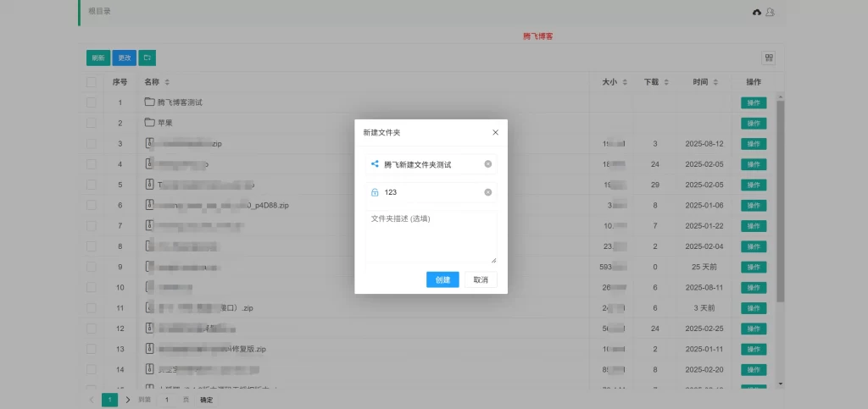Click the share icon beside folder name
The height and width of the screenshot is (409, 868).
375,164
